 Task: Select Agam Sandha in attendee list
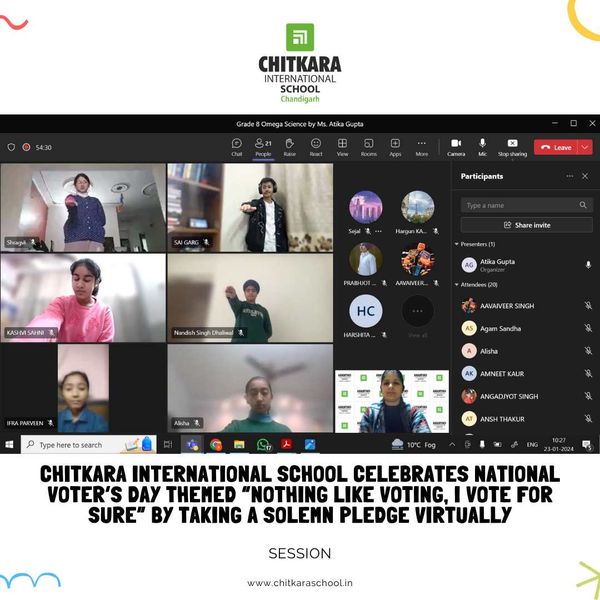(x=527, y=328)
